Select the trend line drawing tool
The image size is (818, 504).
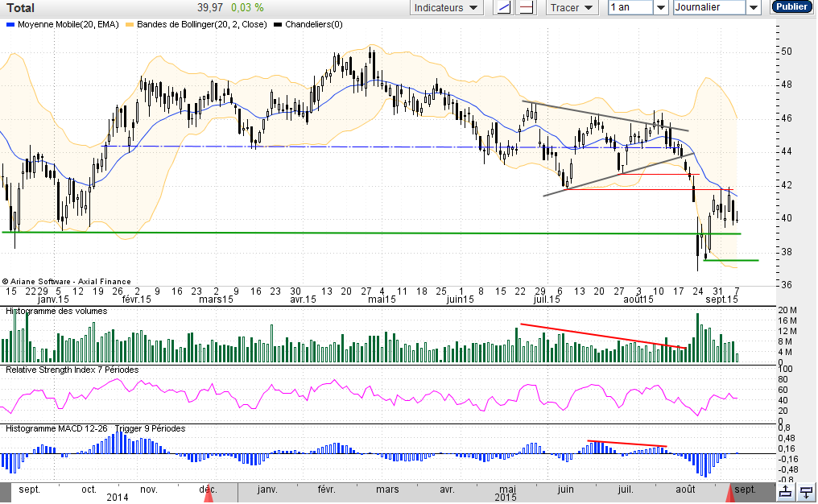(x=503, y=8)
